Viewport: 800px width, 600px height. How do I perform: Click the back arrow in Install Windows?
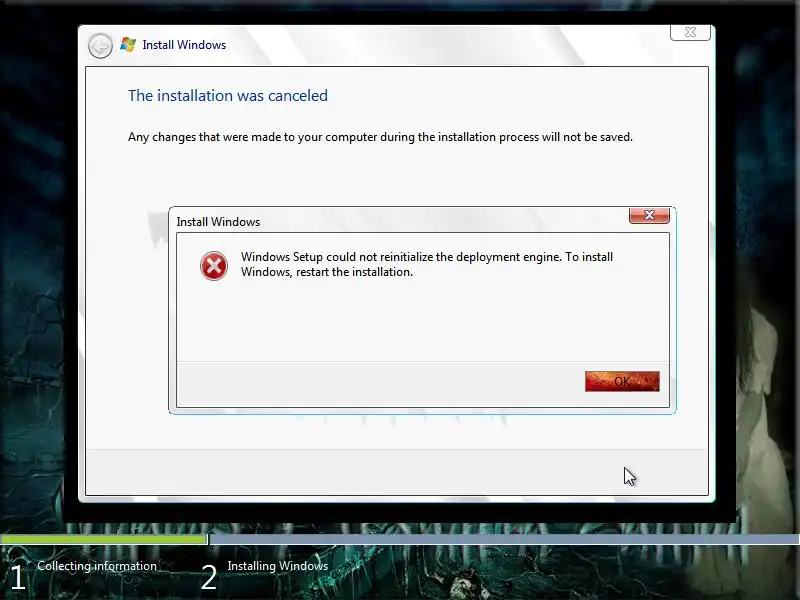[100, 46]
